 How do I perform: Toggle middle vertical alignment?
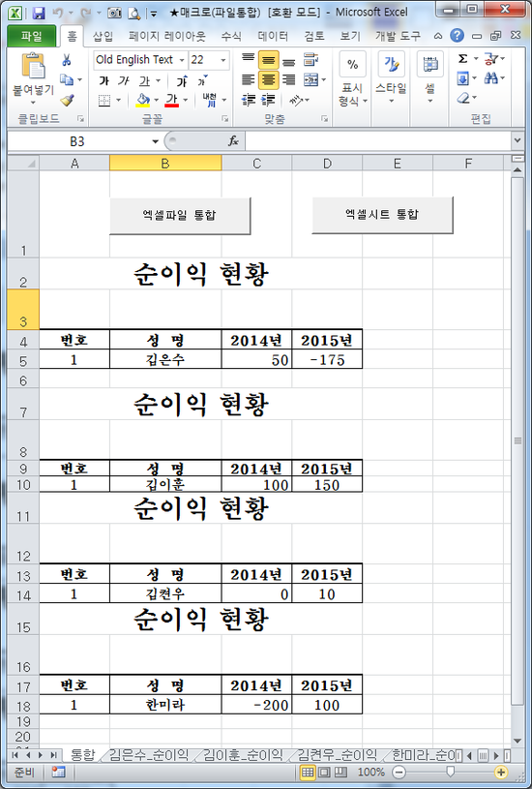coord(269,60)
